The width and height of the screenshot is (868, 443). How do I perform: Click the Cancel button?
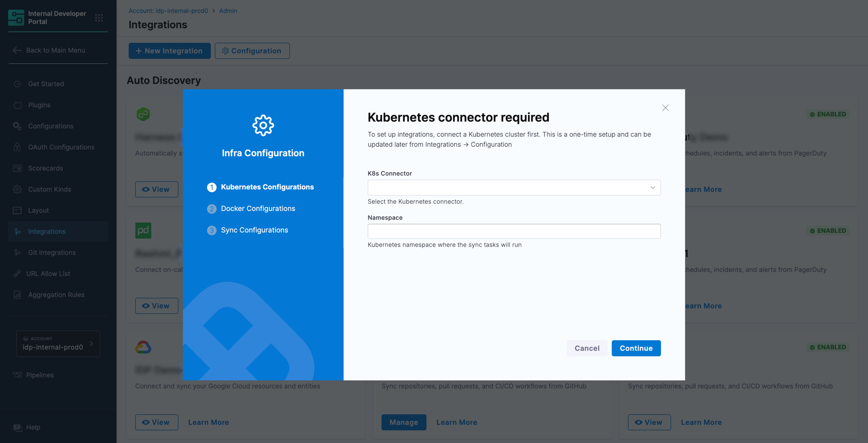coord(587,348)
